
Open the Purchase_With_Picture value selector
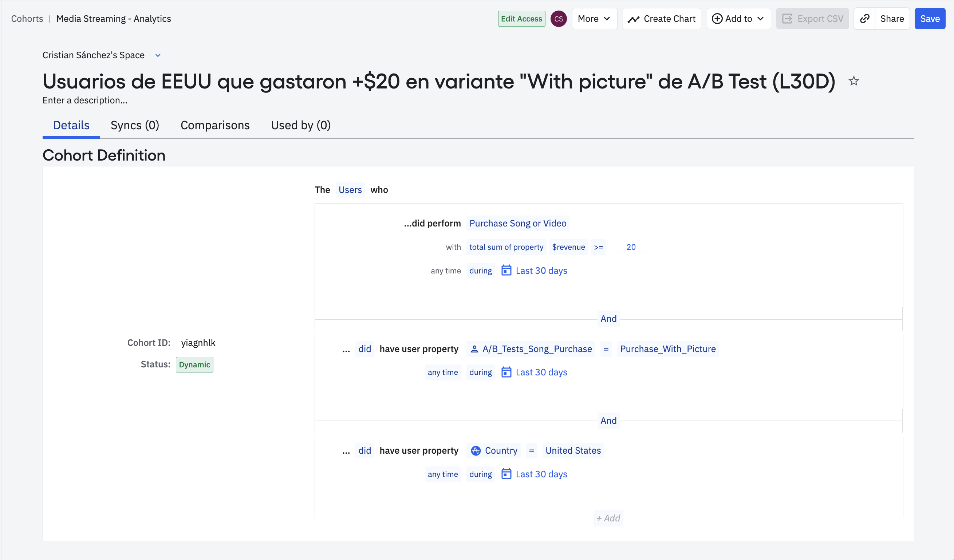coord(668,349)
